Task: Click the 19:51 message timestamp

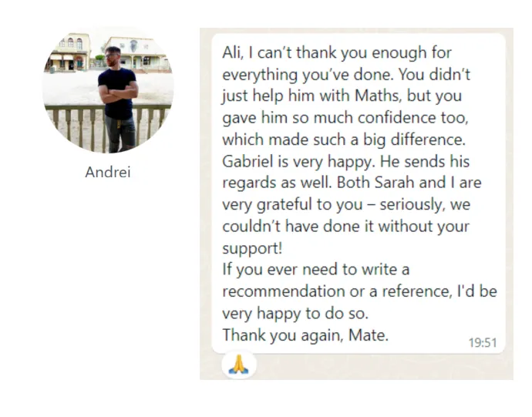Action: (x=483, y=342)
